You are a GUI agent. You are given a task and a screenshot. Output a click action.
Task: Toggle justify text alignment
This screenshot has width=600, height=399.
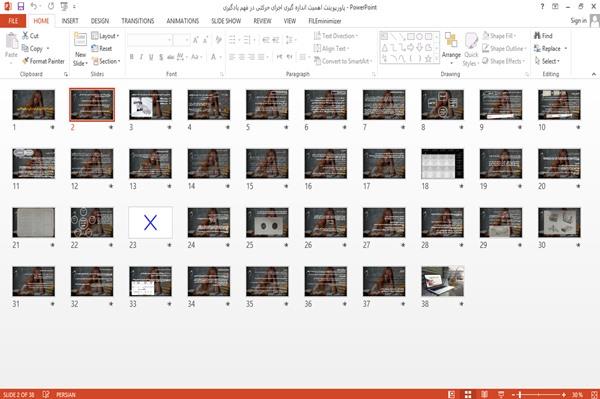(x=261, y=57)
